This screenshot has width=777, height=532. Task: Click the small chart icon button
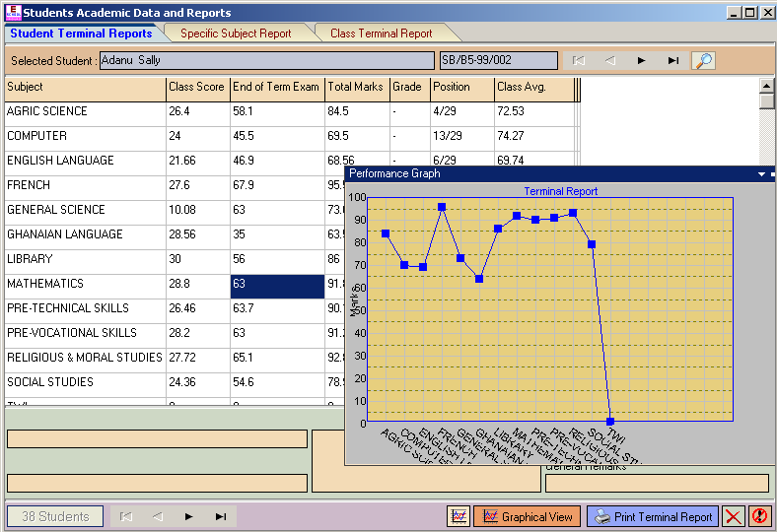459,516
